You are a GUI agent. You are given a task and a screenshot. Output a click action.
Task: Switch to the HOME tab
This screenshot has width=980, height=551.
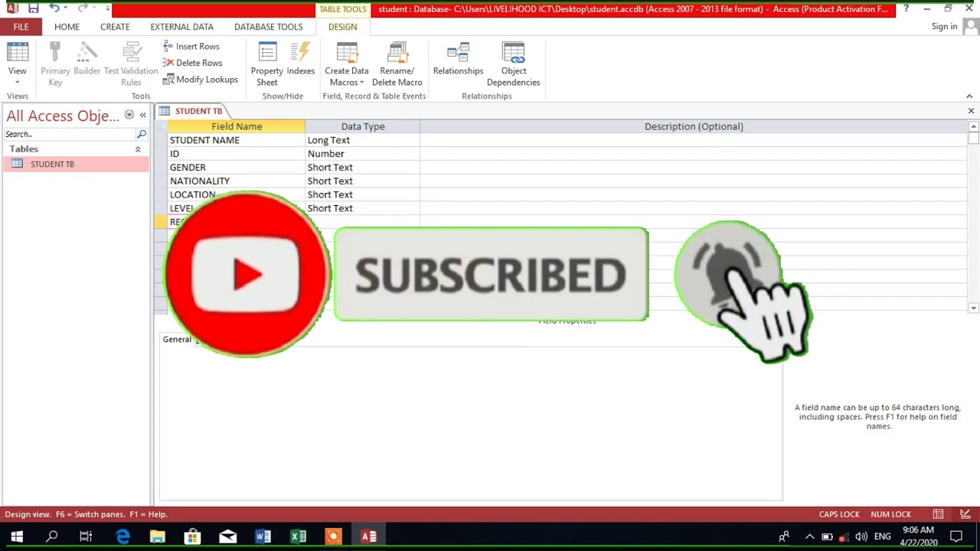pyautogui.click(x=67, y=27)
